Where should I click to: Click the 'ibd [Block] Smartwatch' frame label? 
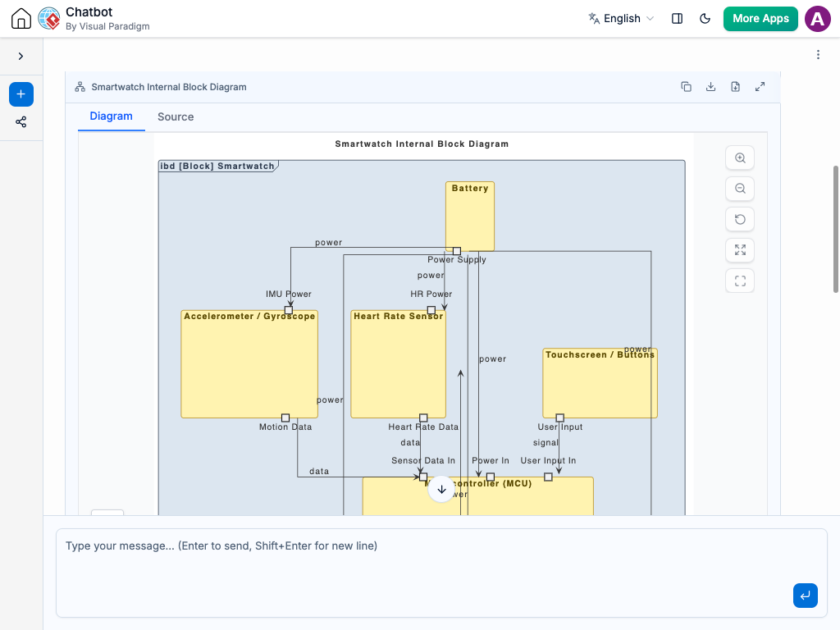coord(217,166)
